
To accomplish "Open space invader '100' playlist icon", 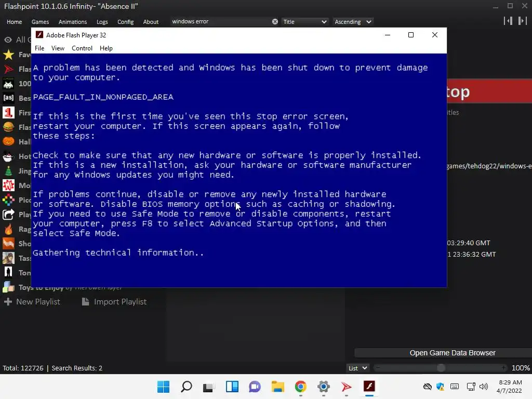I will coord(8,84).
